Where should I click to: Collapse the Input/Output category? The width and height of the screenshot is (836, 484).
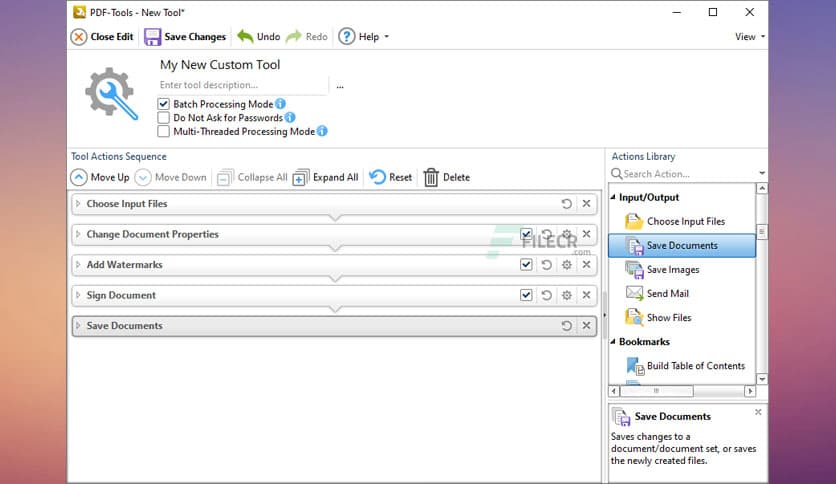click(613, 197)
